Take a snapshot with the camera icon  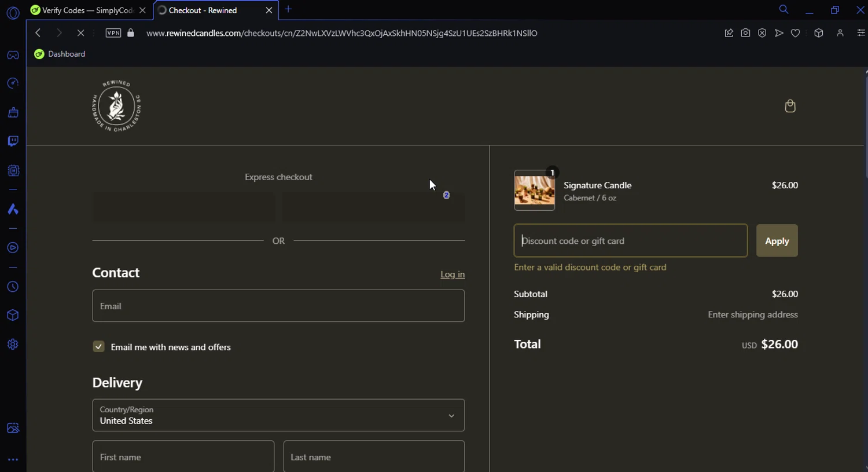745,33
